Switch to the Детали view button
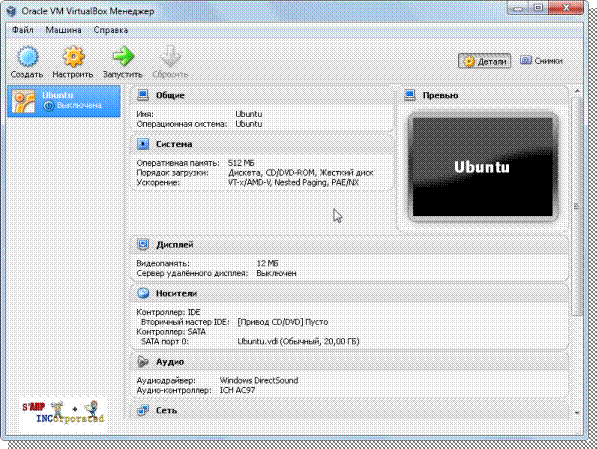 (484, 61)
